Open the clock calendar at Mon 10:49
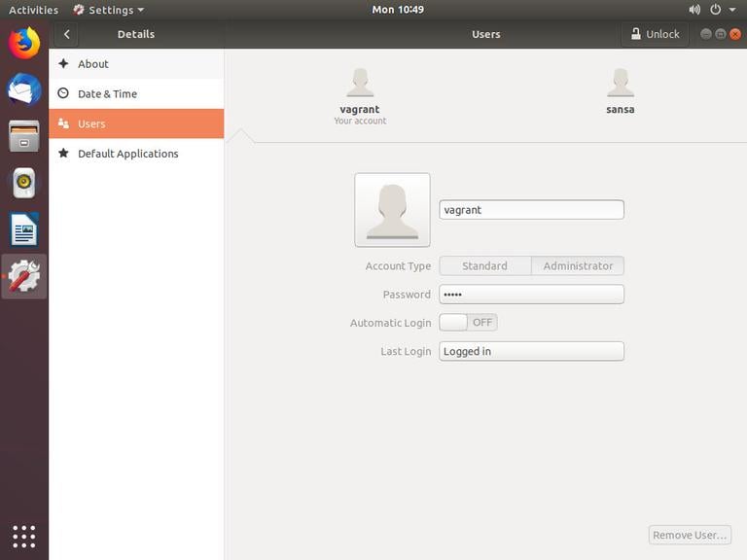The width and height of the screenshot is (747, 560). tap(398, 10)
